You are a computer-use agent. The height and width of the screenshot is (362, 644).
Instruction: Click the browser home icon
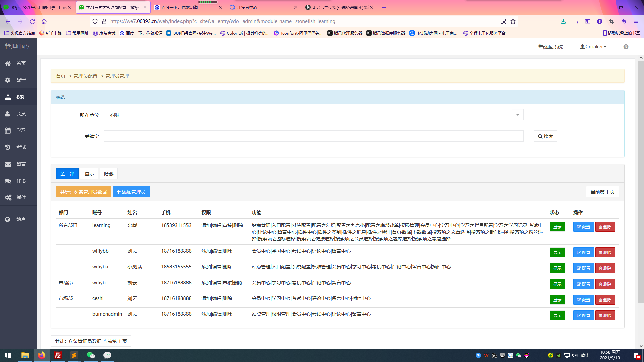(x=44, y=21)
